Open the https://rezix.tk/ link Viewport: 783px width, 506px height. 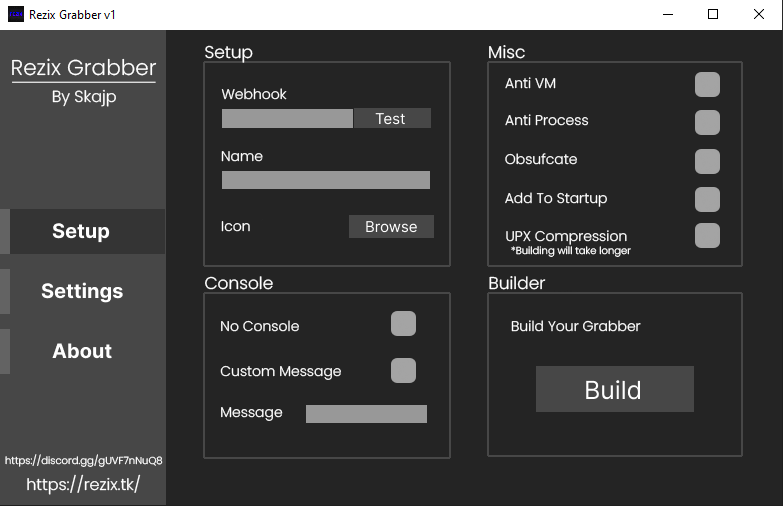pyautogui.click(x=83, y=485)
